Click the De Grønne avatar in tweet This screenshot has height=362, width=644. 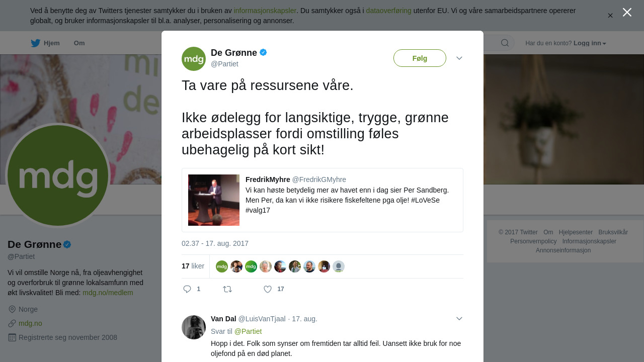tap(194, 59)
